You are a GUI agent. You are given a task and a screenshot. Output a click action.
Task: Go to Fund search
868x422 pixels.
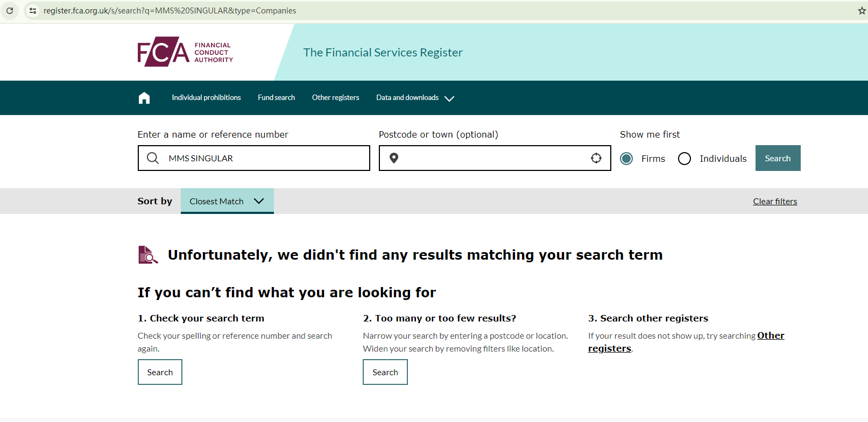(276, 98)
